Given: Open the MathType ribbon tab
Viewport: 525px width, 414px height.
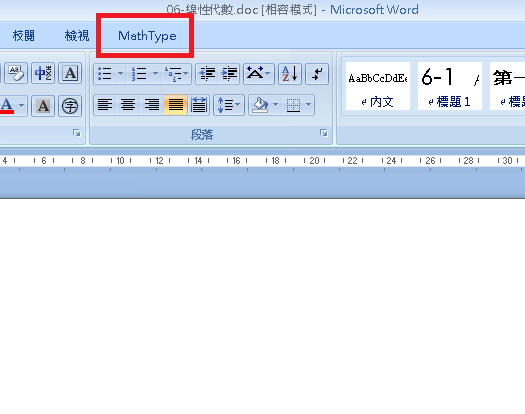Looking at the screenshot, I should [147, 36].
